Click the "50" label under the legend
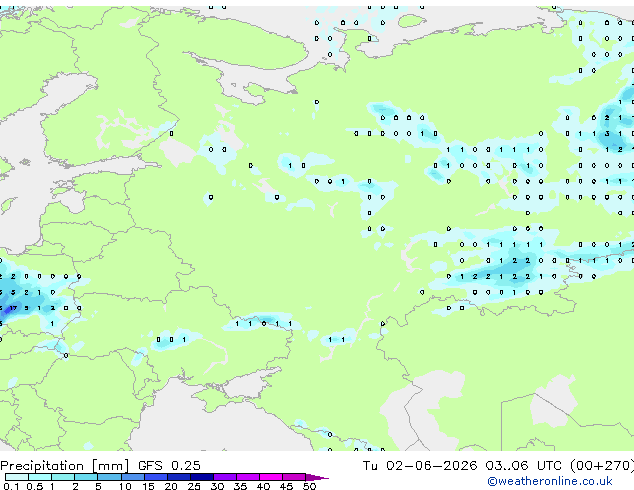This screenshot has width=634, height=490. [310, 486]
